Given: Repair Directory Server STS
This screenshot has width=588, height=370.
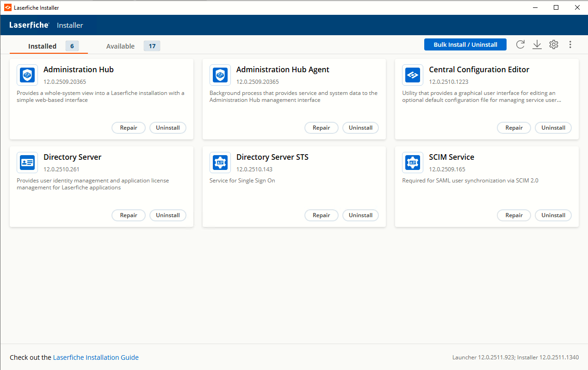Looking at the screenshot, I should [x=321, y=215].
